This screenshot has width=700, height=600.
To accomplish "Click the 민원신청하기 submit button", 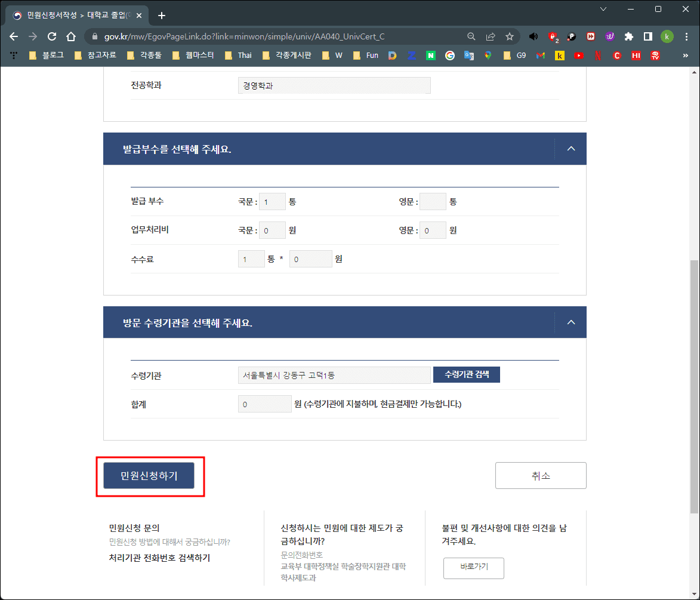I will click(x=149, y=475).
